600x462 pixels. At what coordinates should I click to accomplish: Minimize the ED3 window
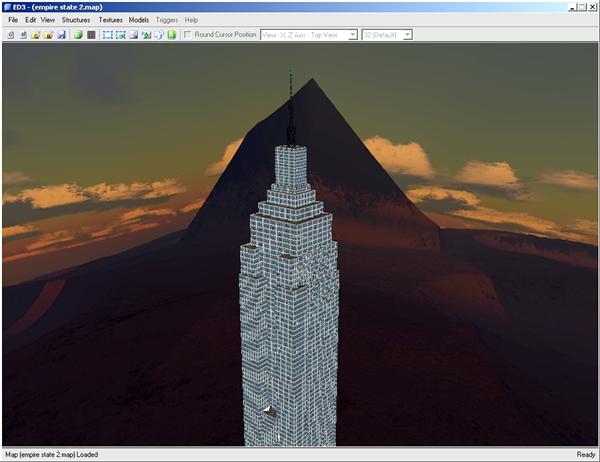[572, 7]
